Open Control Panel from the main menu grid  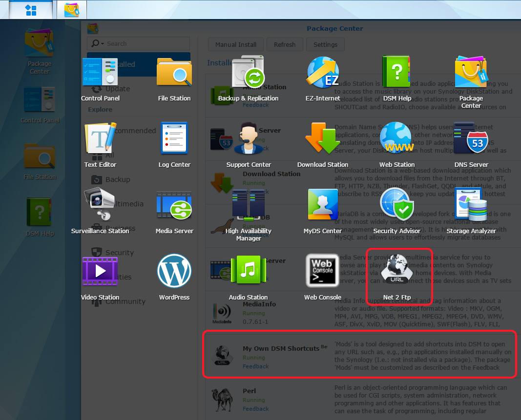[x=100, y=80]
